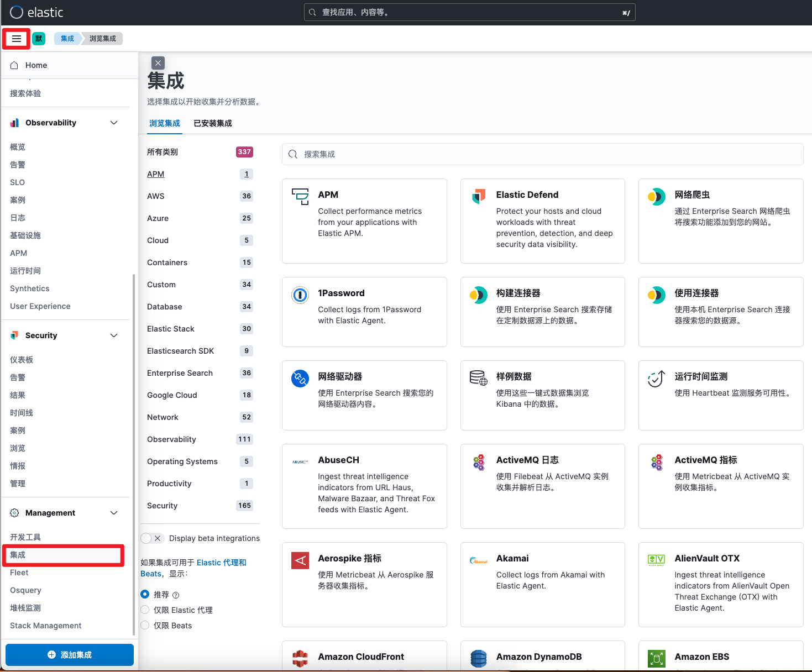Click the APM integration card icon
812x672 pixels.
click(300, 196)
